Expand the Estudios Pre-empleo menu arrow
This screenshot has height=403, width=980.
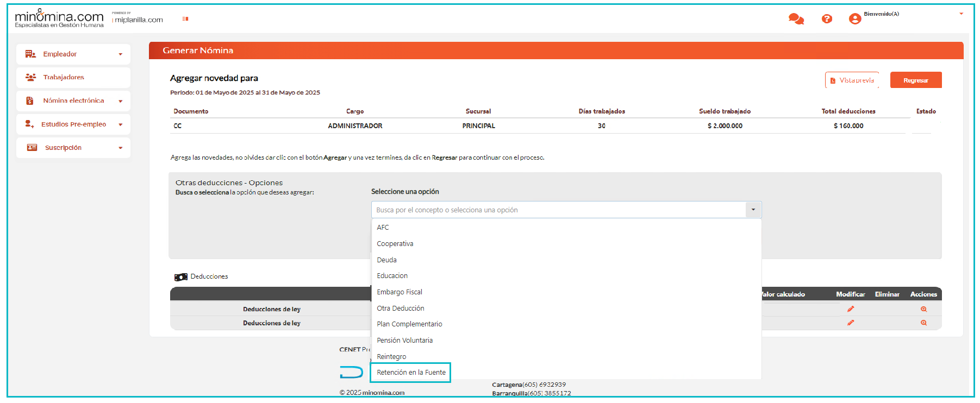[x=121, y=125]
